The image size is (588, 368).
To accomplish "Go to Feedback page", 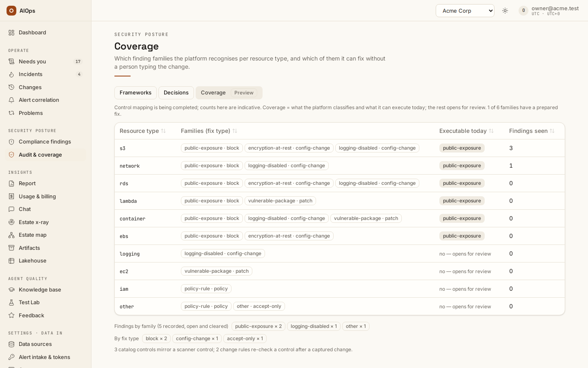I will point(46,316).
